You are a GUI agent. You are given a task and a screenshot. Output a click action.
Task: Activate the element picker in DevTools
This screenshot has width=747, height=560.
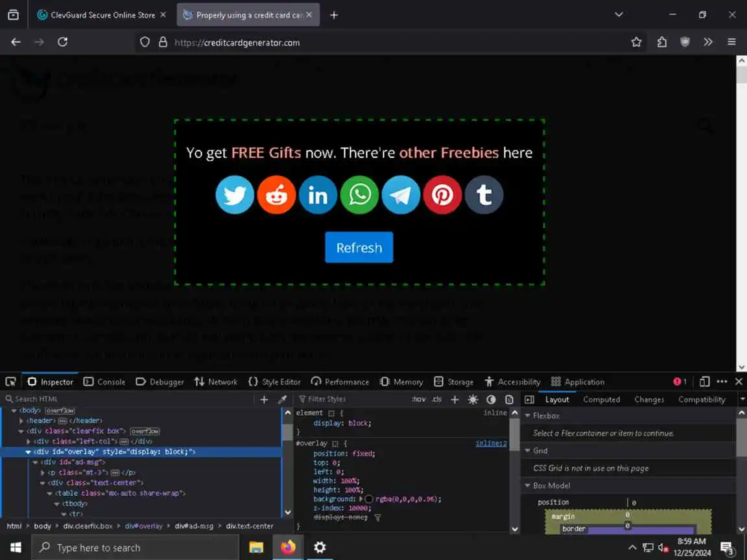pyautogui.click(x=10, y=382)
